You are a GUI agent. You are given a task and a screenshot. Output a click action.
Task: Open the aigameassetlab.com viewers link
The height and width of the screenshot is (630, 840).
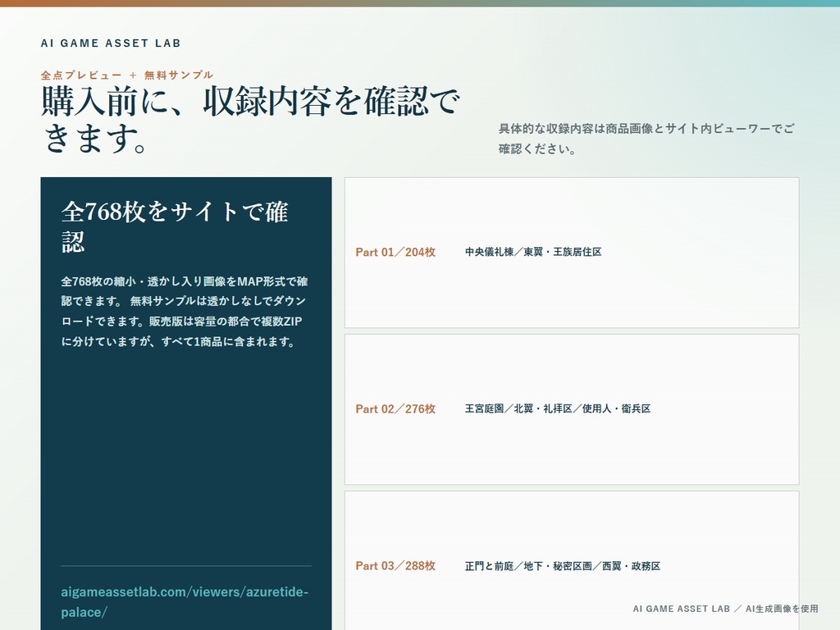[x=185, y=601]
